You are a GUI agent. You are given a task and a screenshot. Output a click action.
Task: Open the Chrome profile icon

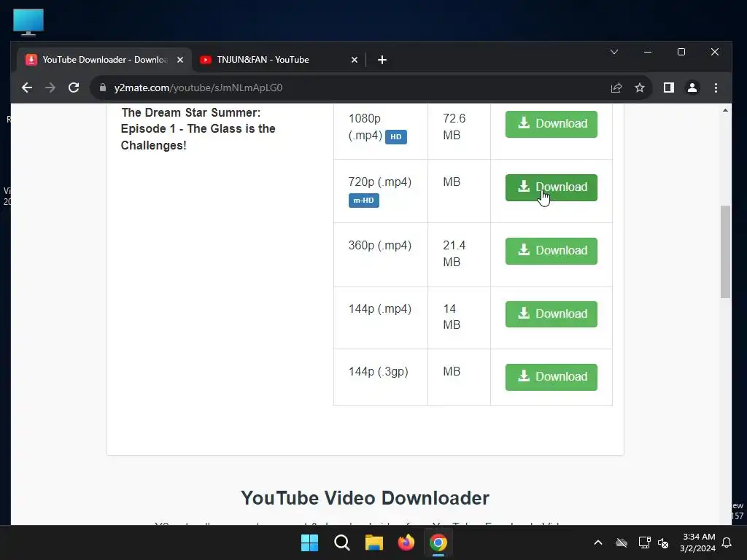point(692,87)
